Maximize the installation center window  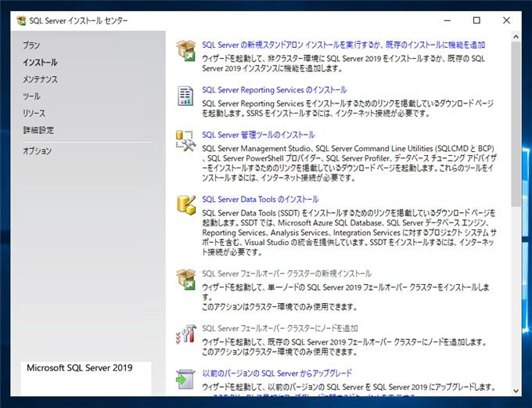476,20
